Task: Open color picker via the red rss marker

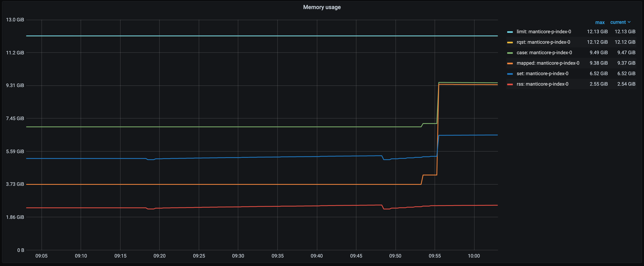Action: pyautogui.click(x=510, y=84)
